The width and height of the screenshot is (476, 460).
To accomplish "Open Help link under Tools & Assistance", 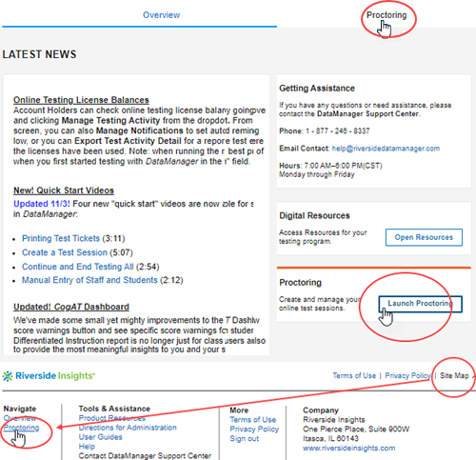I will pyautogui.click(x=87, y=447).
